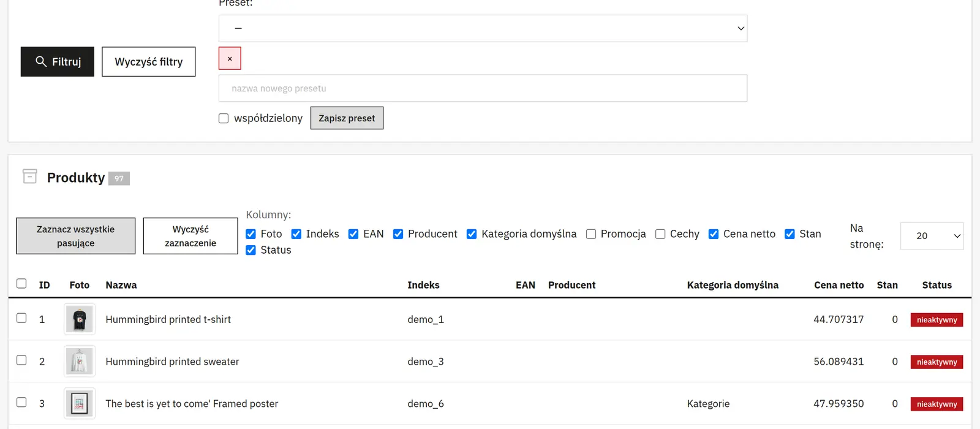
Task: Uncheck the Stan column checkbox
Action: (x=790, y=234)
